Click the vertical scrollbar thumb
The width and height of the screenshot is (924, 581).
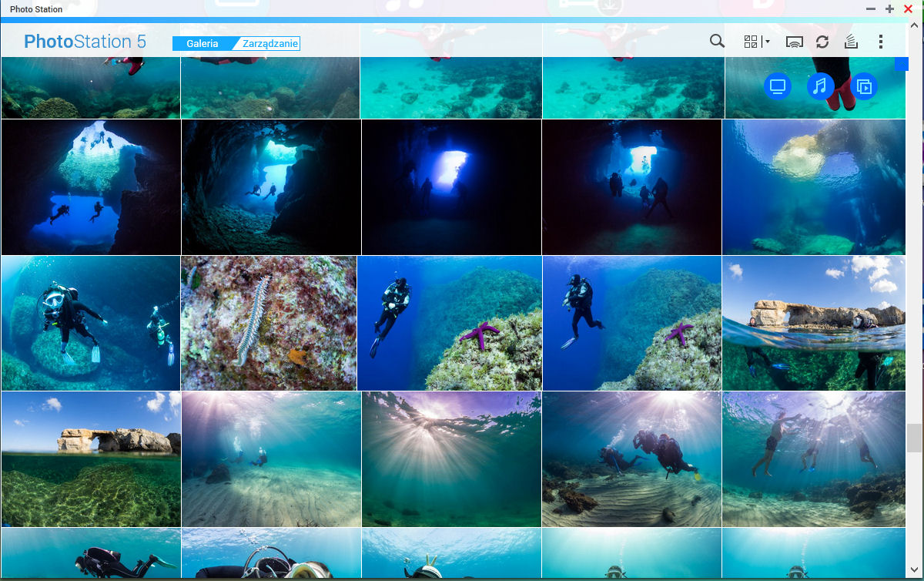click(x=914, y=438)
